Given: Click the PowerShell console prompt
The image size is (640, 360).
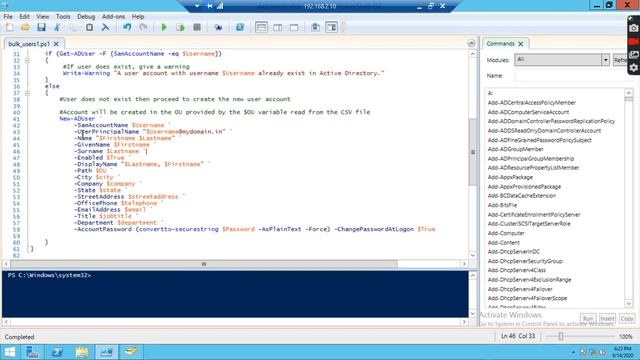Looking at the screenshot, I should [x=49, y=276].
